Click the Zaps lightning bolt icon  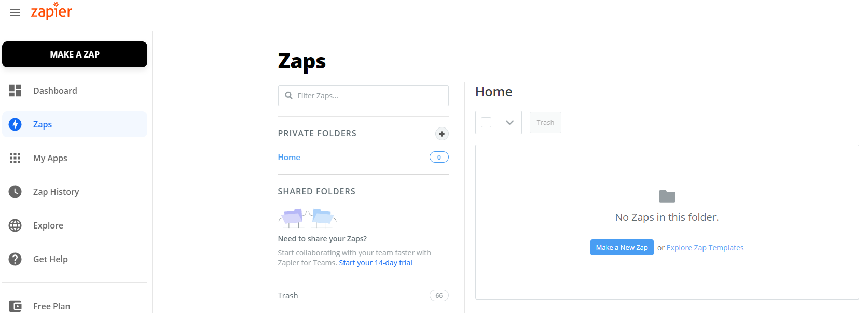pyautogui.click(x=15, y=124)
